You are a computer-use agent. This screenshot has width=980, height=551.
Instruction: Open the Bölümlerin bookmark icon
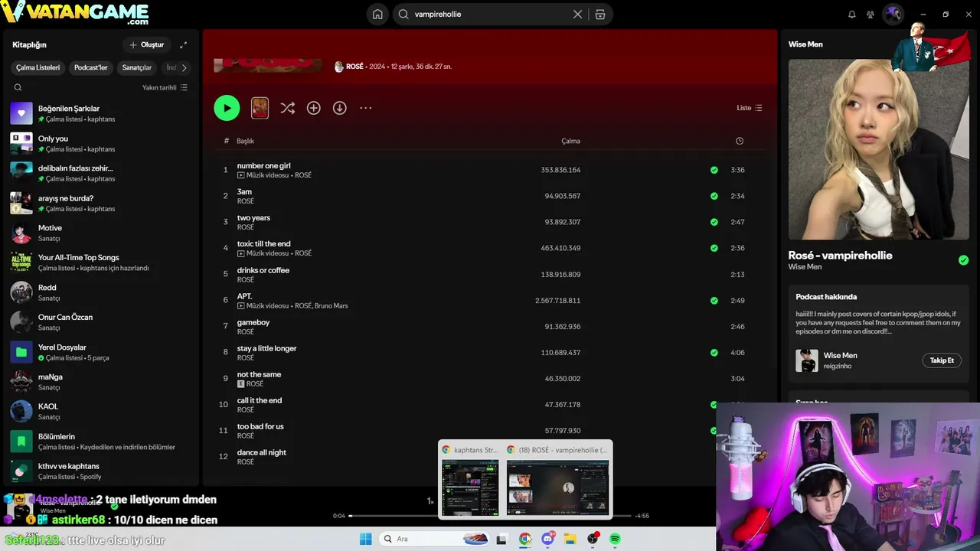pyautogui.click(x=21, y=442)
